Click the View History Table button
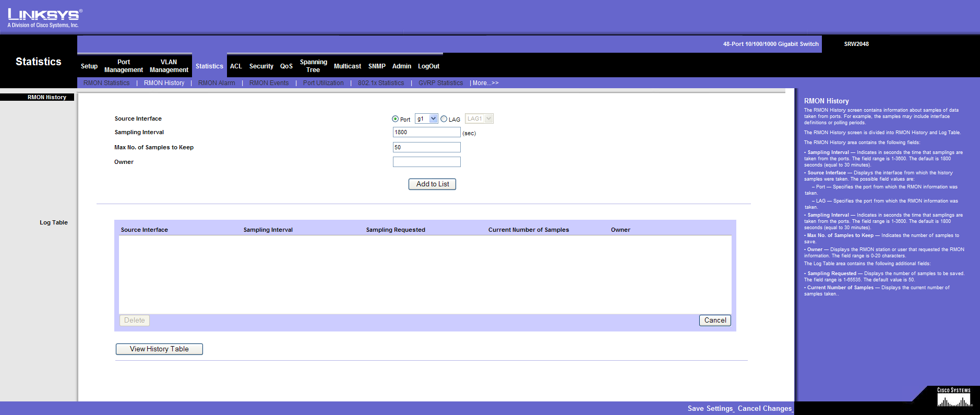Image resolution: width=980 pixels, height=415 pixels. pyautogui.click(x=159, y=349)
